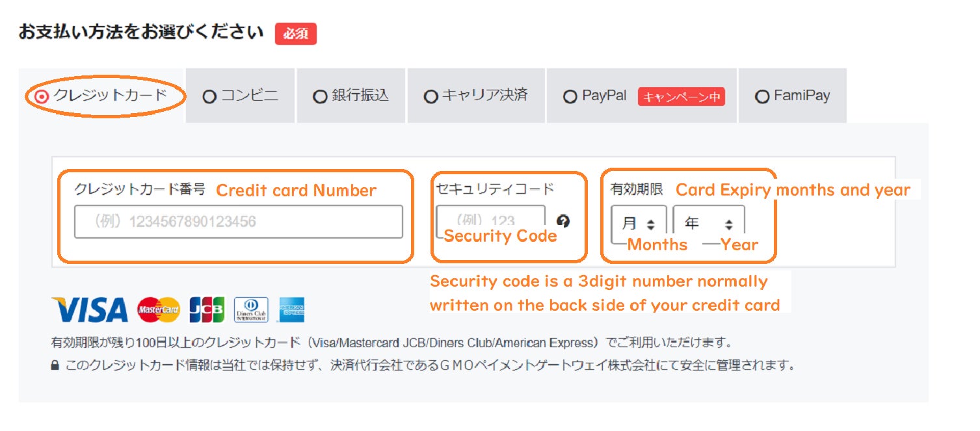980x431 pixels.
Task: Click the MasterCard logo
Action: pos(159,310)
